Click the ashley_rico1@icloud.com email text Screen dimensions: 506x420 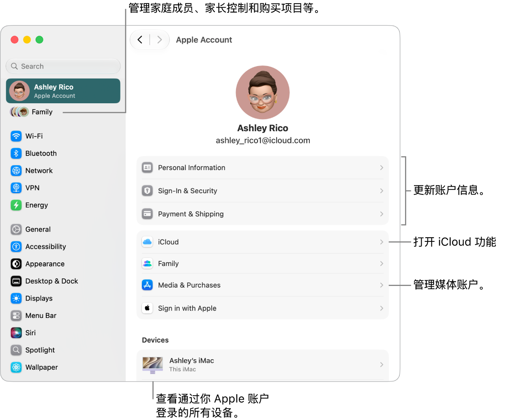coord(263,141)
